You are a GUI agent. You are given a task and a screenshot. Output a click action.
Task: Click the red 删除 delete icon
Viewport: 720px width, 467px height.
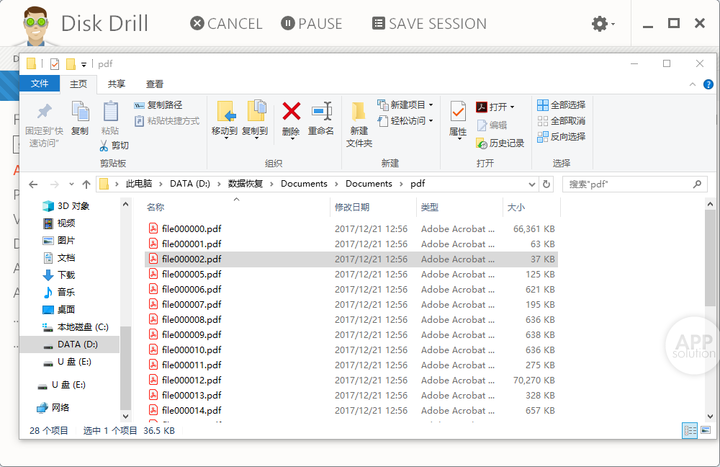pyautogui.click(x=291, y=112)
